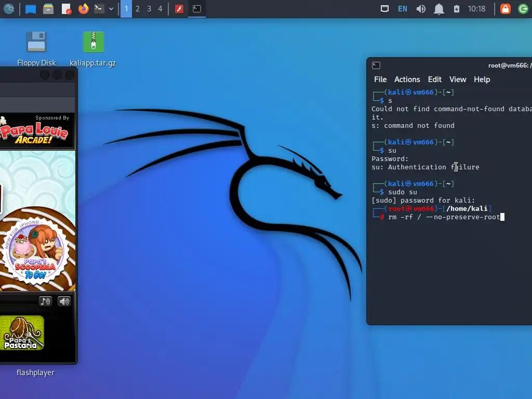Click the Papa's Pastaria game thumbnail
Viewport: 532px width, 399px height.
click(22, 333)
